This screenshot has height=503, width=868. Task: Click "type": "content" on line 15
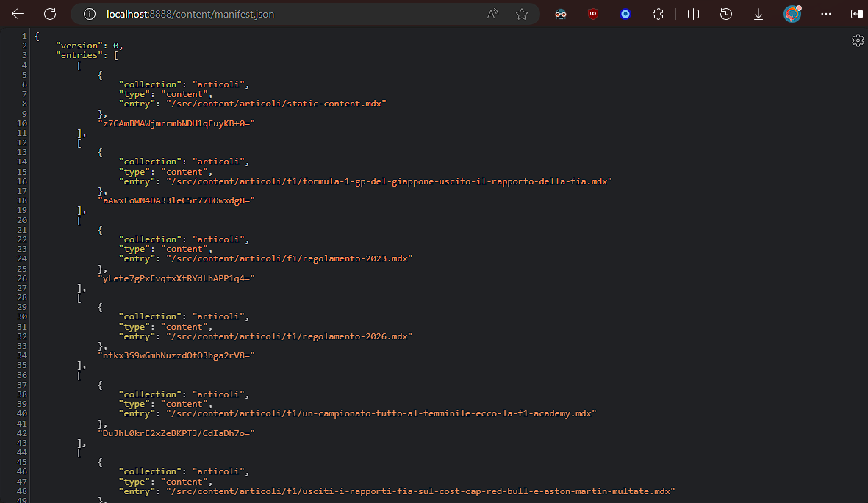(x=165, y=172)
